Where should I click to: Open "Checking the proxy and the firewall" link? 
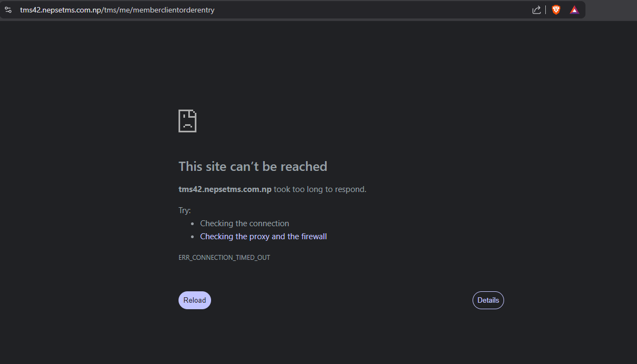(263, 237)
